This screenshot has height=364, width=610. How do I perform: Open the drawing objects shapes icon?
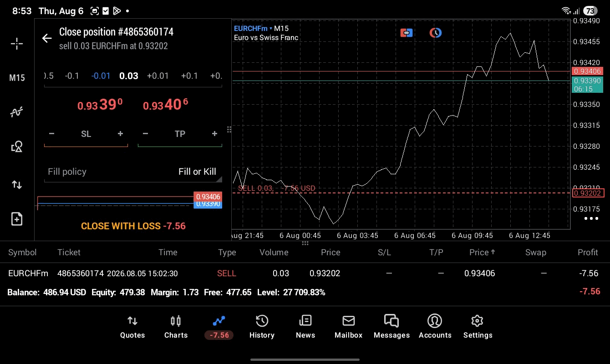17,147
